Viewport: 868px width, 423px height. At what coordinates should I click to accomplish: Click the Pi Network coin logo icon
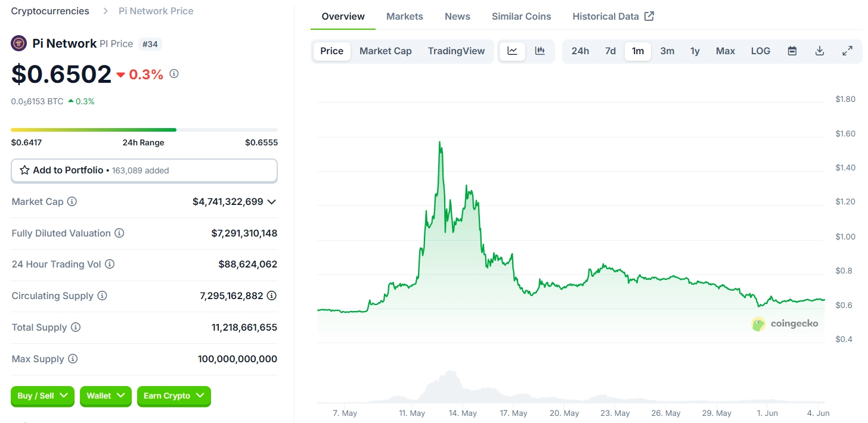[x=19, y=43]
